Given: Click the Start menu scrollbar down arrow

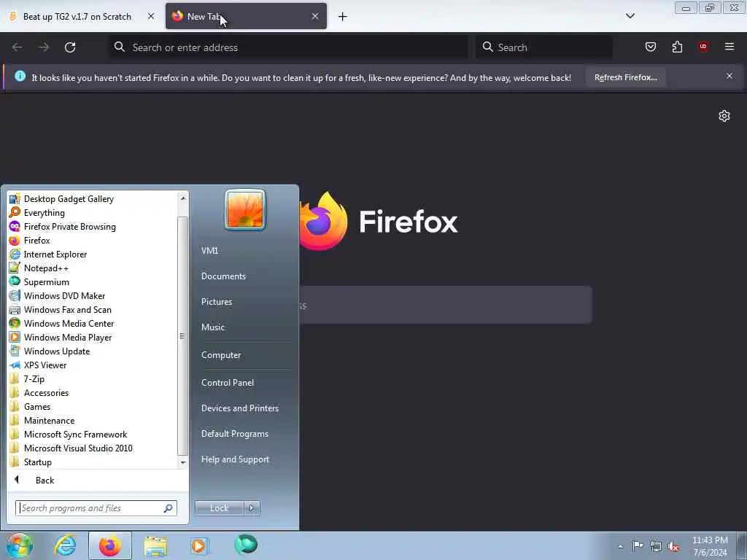Looking at the screenshot, I should [x=183, y=462].
